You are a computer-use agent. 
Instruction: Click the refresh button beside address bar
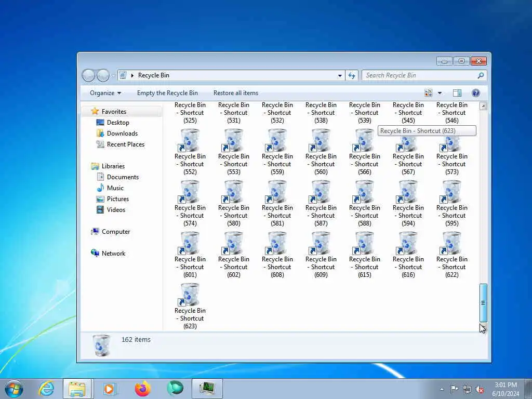(x=352, y=75)
